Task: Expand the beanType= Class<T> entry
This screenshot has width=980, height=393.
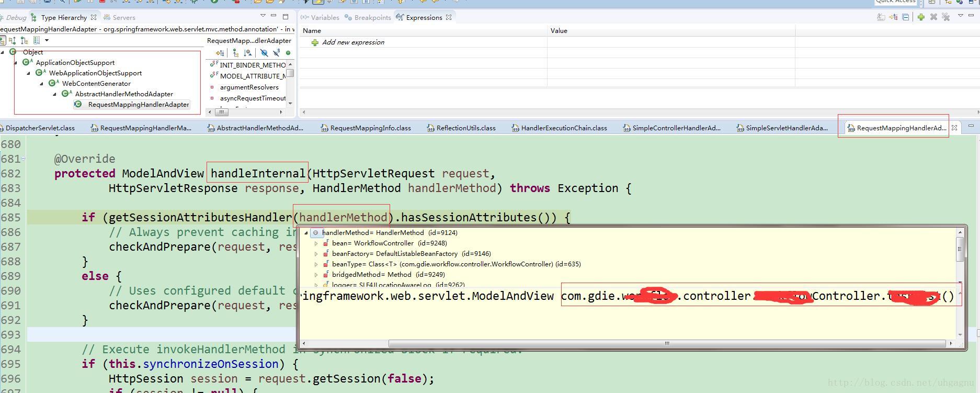Action: (x=316, y=264)
